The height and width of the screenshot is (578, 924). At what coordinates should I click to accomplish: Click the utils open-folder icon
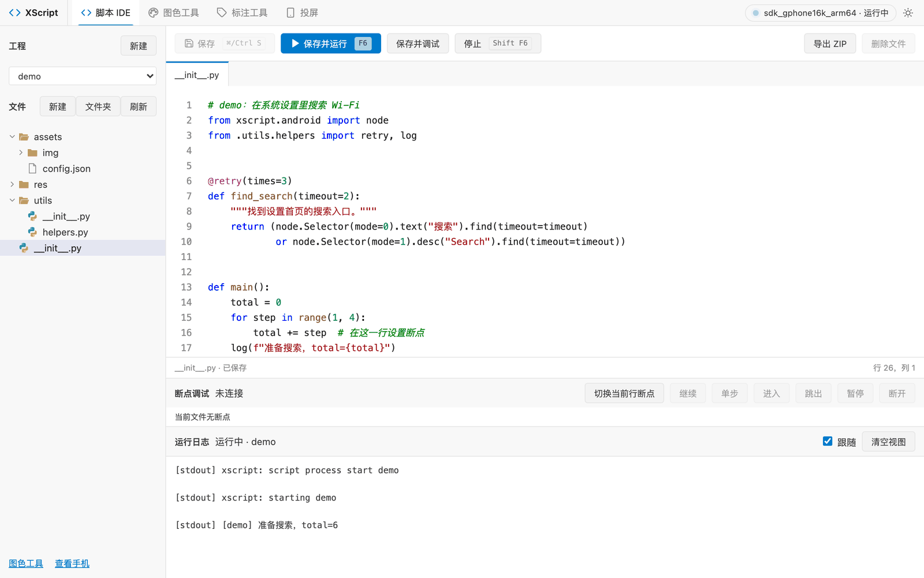point(24,201)
